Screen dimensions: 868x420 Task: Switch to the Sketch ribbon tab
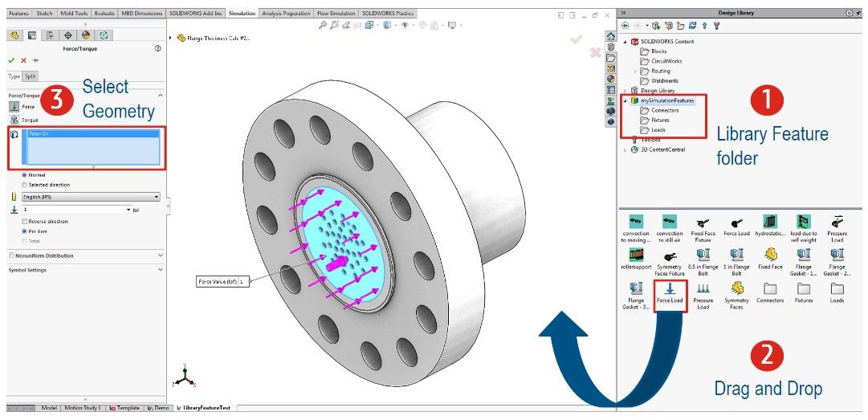click(x=44, y=14)
